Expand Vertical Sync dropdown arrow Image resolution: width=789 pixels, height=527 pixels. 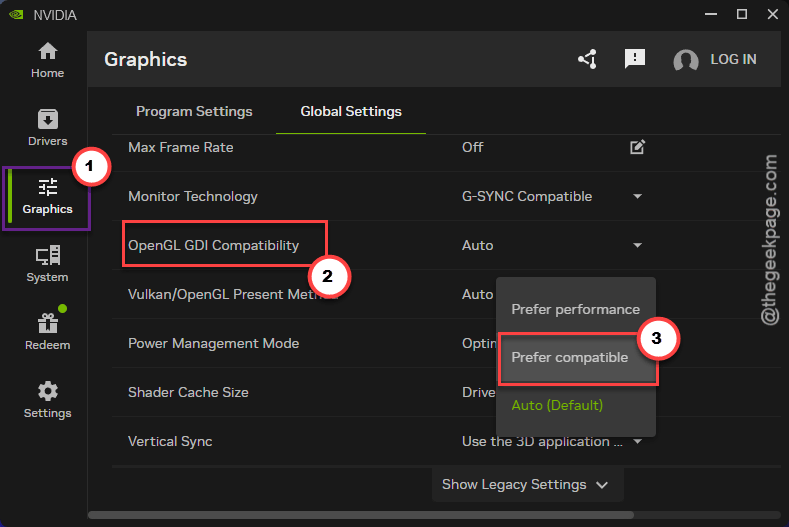point(638,441)
